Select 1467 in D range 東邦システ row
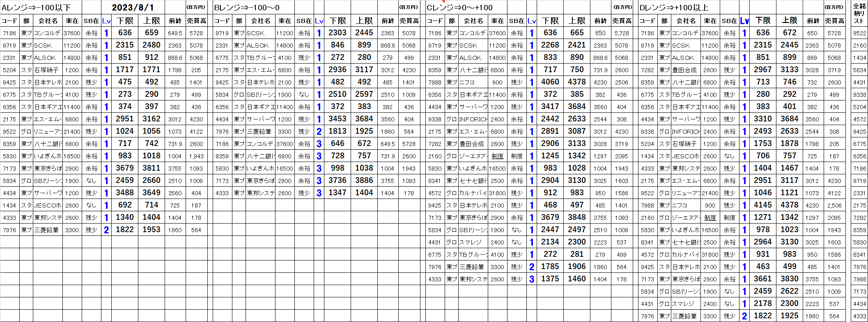The width and height of the screenshot is (868, 322). point(790,168)
